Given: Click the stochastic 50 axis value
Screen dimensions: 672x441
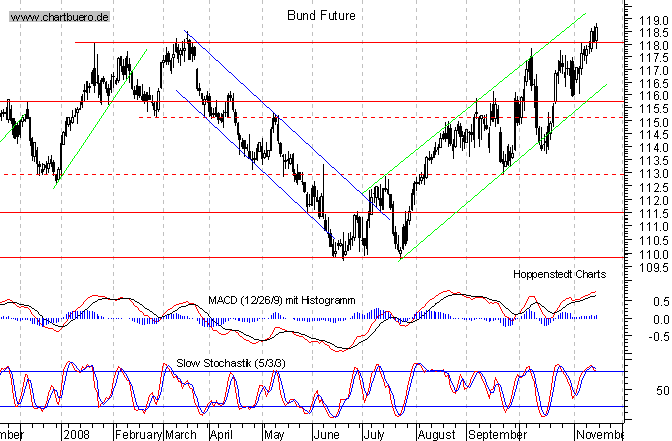Looking at the screenshot, I should [663, 391].
